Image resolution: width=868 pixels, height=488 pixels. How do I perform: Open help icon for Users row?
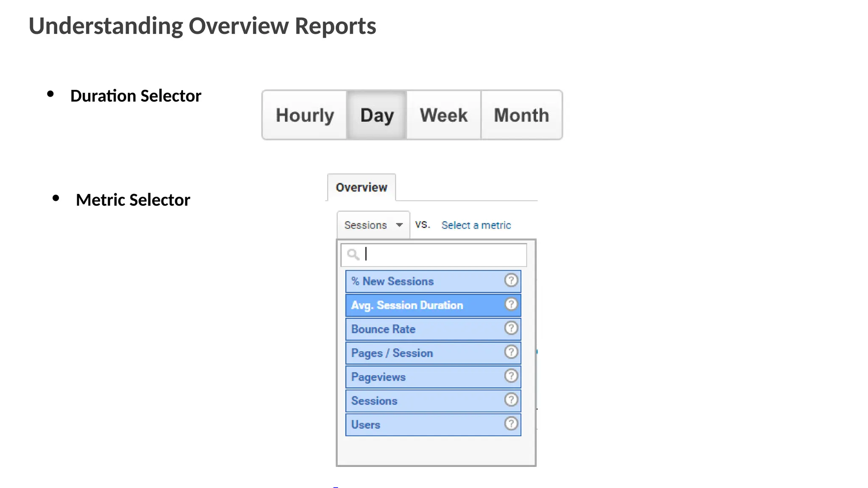click(511, 423)
